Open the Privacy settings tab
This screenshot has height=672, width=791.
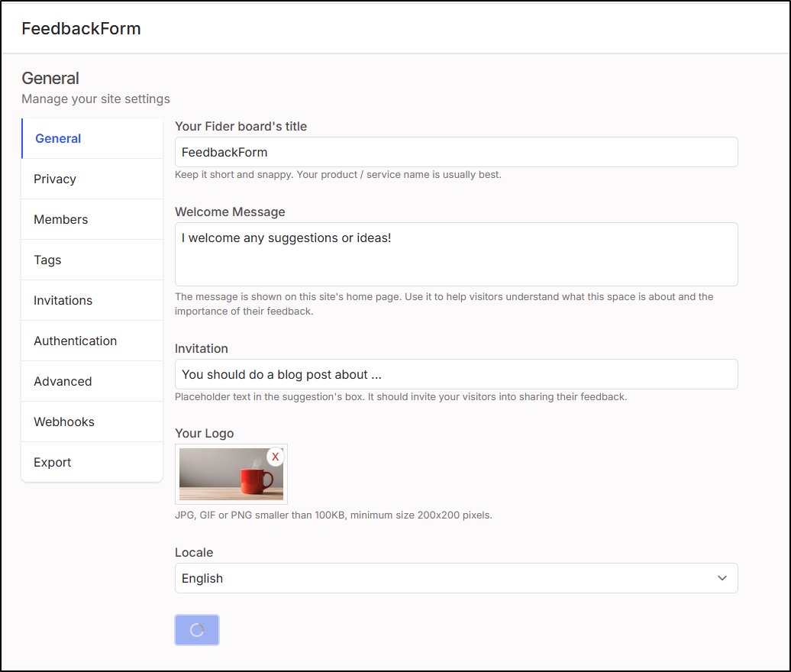92,179
